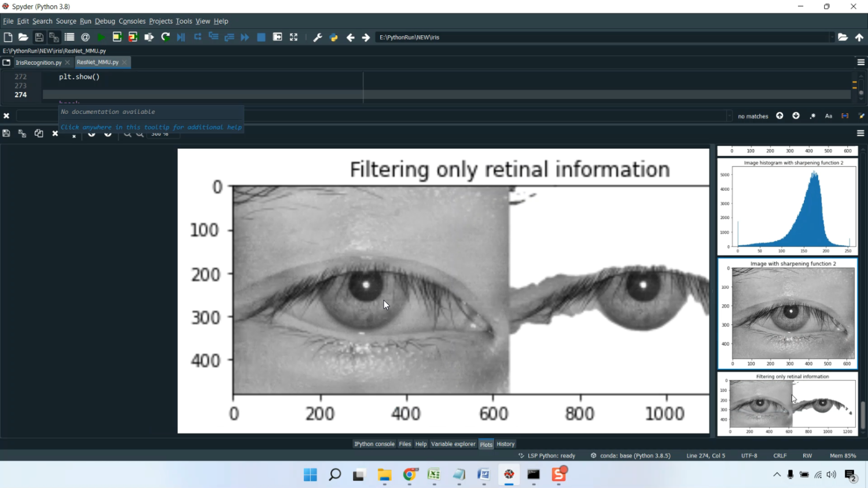Switch to the Variable explorer pane
The height and width of the screenshot is (488, 868).
(453, 444)
